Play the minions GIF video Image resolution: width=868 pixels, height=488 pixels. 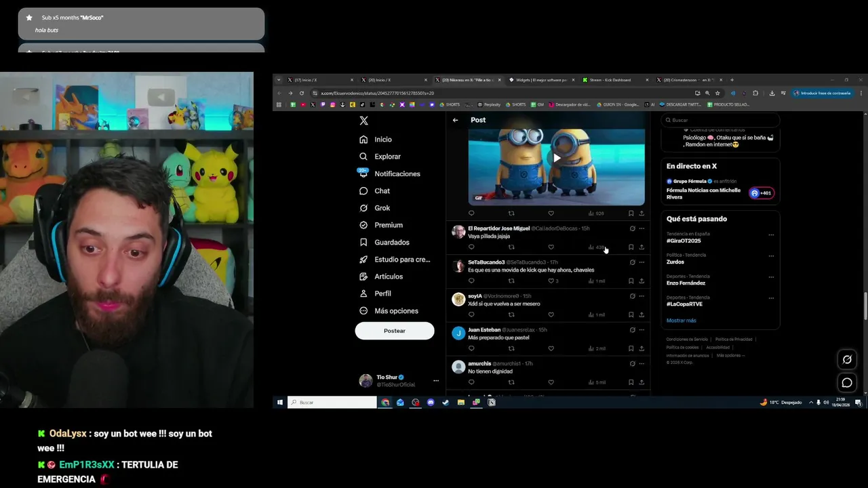point(557,158)
